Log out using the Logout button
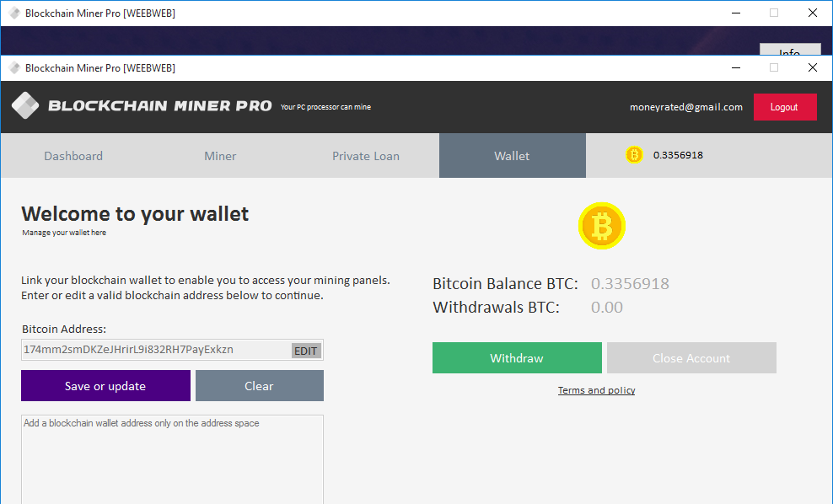The height and width of the screenshot is (504, 833). [785, 106]
